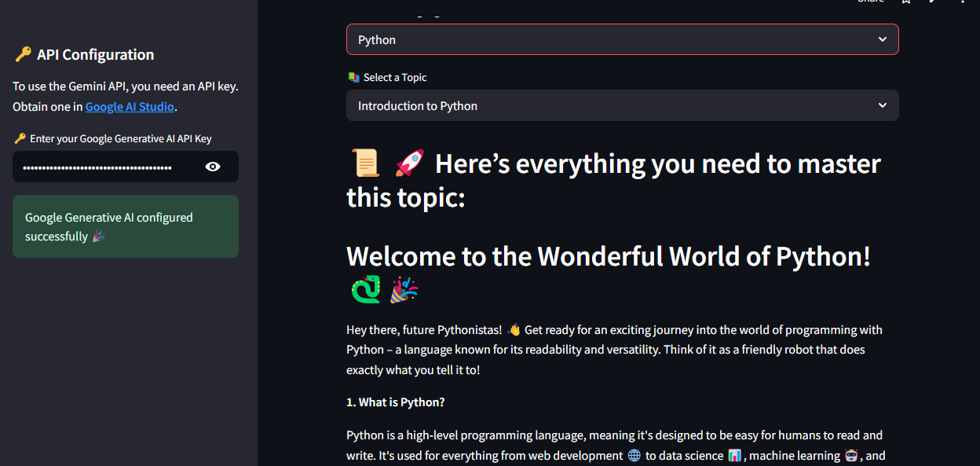Toggle API key visibility eye icon
Viewport: 980px width, 466px height.
213,167
